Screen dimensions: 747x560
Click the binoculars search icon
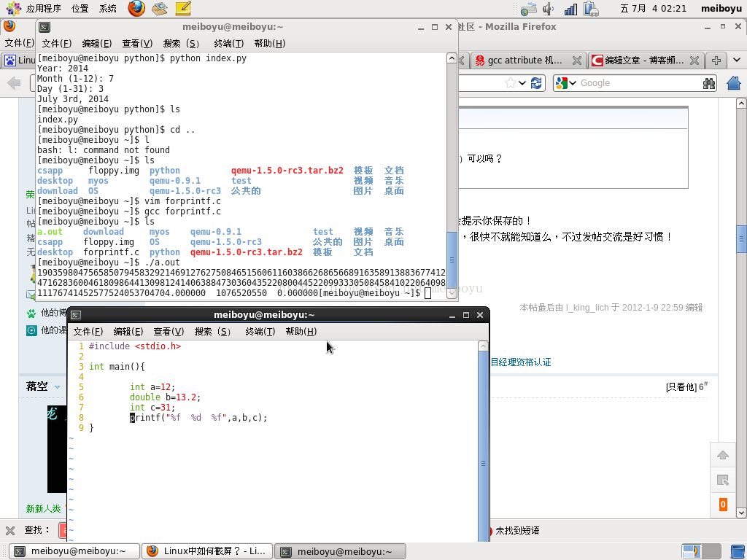click(x=709, y=83)
